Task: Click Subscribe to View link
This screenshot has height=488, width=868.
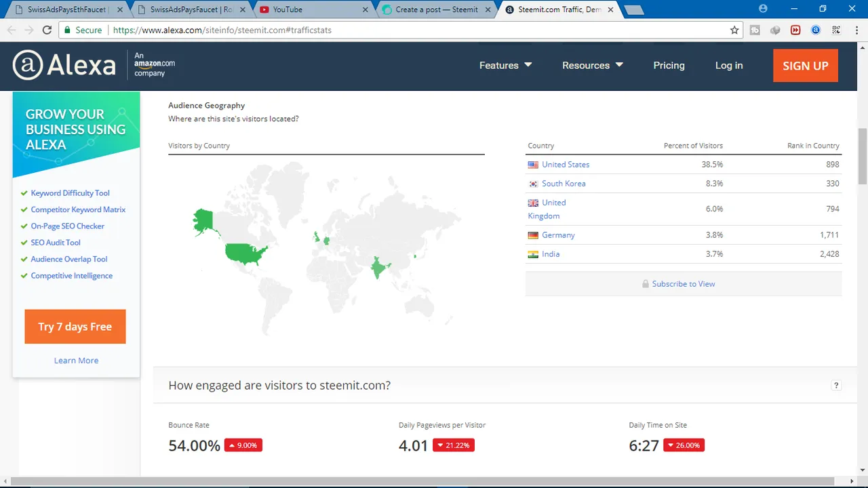Action: pos(683,284)
